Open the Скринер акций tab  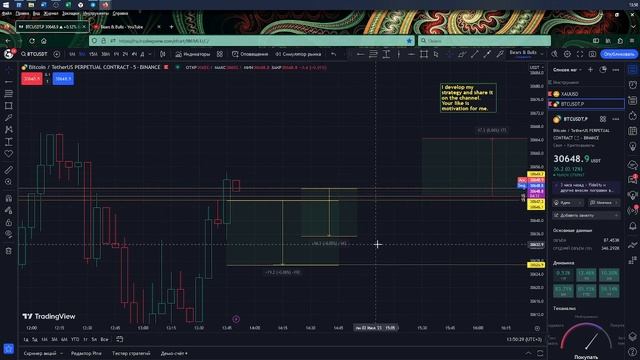click(x=40, y=353)
